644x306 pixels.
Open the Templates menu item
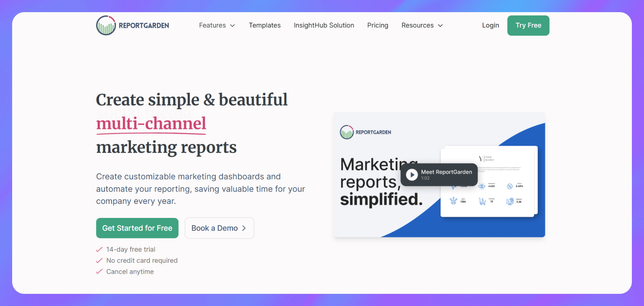pos(265,25)
